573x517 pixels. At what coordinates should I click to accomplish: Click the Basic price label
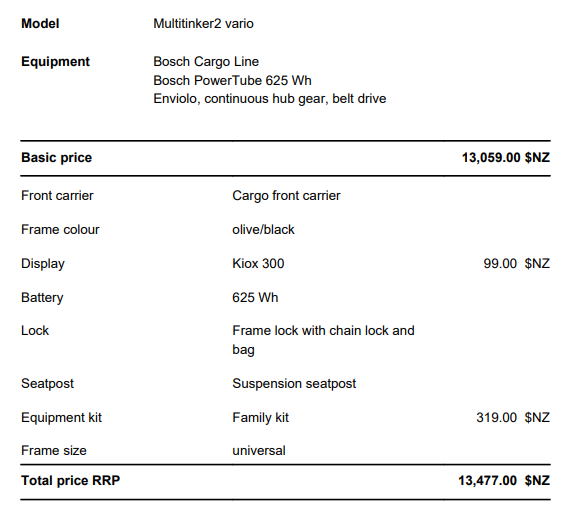[x=56, y=158]
